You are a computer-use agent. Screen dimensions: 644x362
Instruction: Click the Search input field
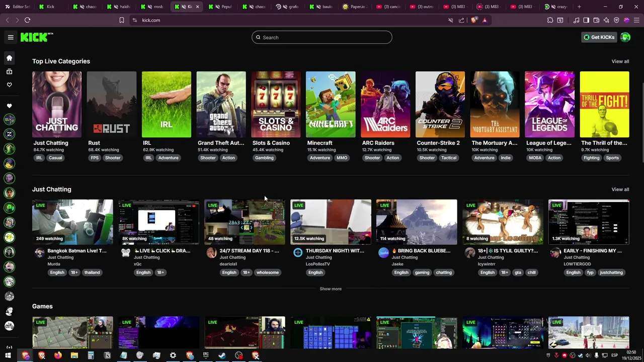[x=322, y=37]
